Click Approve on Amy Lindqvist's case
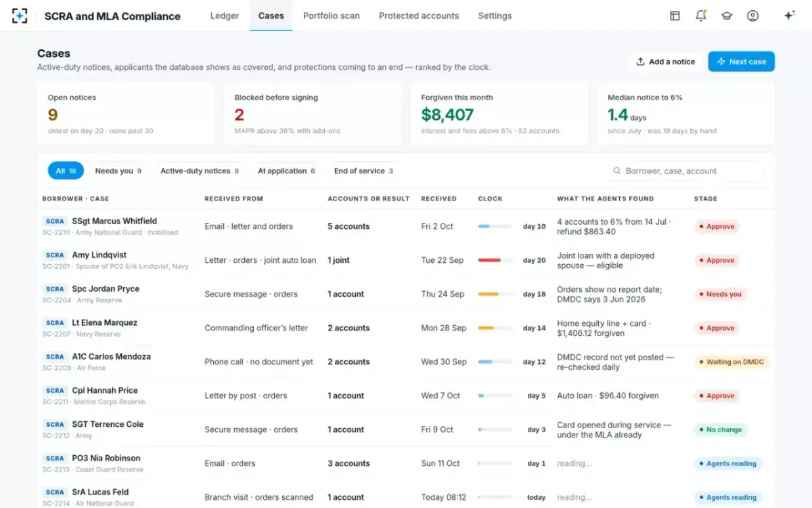This screenshot has width=812, height=508. 717,260
